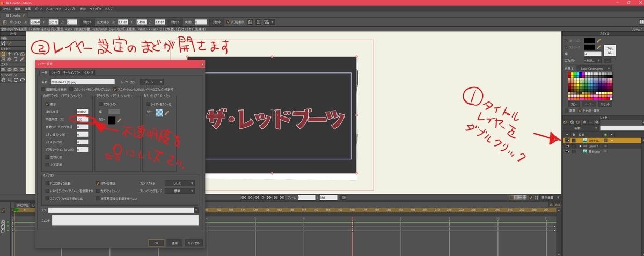The image size is (644, 256).
Task: Toggle 上下反転 flip vertically checkbox
Action: (x=47, y=164)
